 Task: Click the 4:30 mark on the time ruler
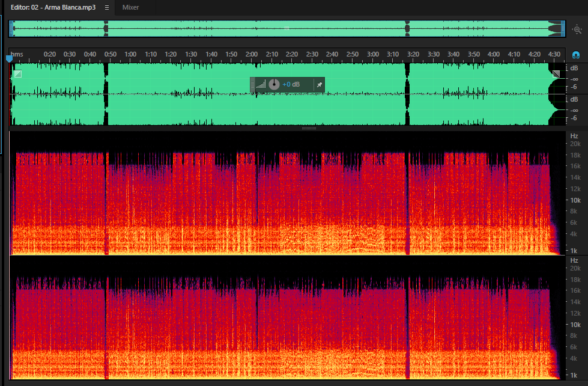(554, 54)
